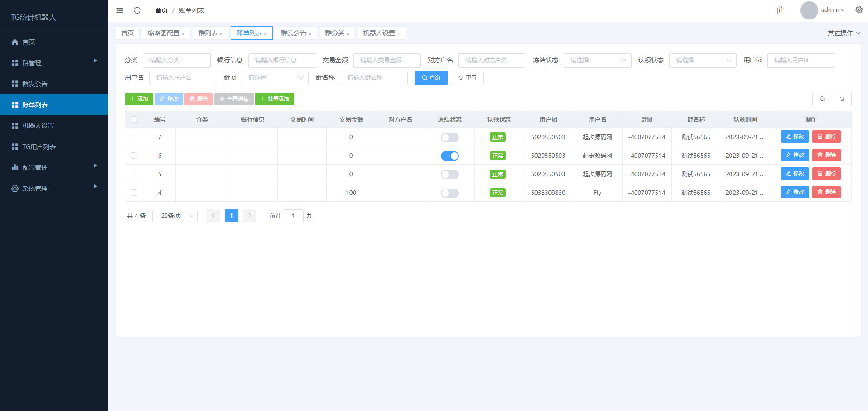
Task: Open the 冻结状态 filter dropdown
Action: [x=597, y=61]
